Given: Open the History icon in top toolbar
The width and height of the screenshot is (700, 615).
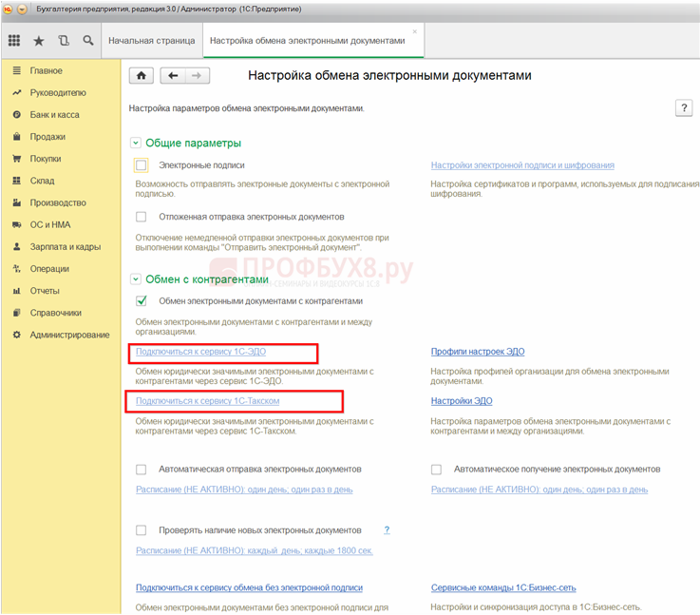Looking at the screenshot, I should coord(64,41).
